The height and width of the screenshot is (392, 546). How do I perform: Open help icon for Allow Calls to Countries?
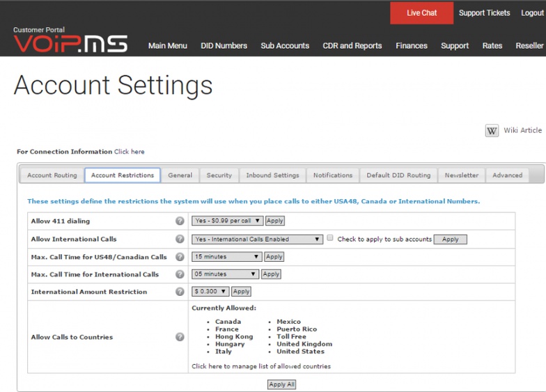(x=180, y=337)
